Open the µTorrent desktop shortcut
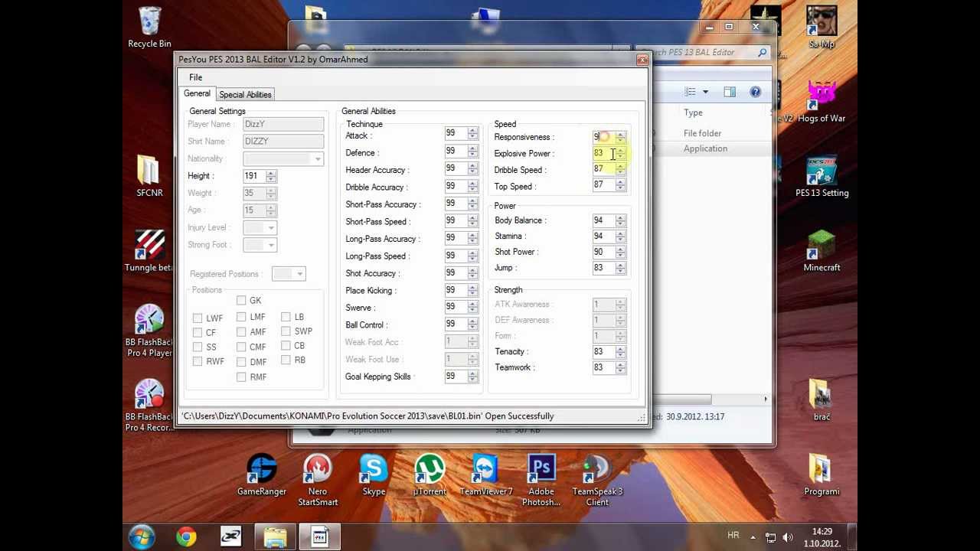The width and height of the screenshot is (980, 551). (430, 475)
